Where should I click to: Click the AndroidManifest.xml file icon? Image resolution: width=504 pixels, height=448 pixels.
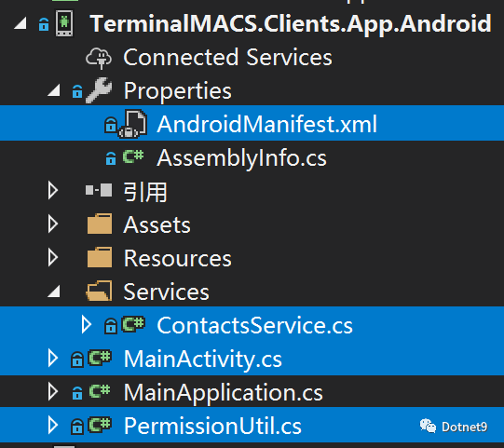133,124
